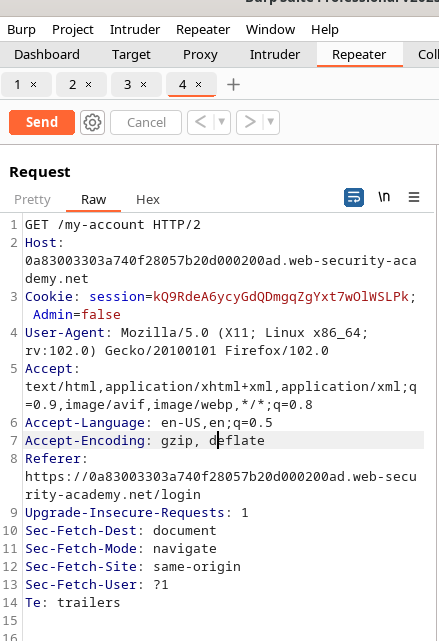Expand the forward history dropdown arrow
The image size is (439, 641).
[271, 122]
